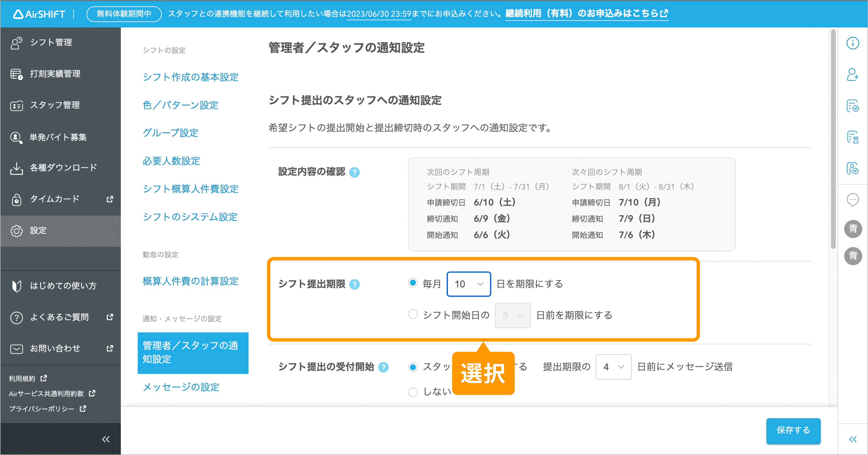This screenshot has width=868, height=455.
Task: Click the document hourglass icon in right panel
Action: click(x=853, y=137)
